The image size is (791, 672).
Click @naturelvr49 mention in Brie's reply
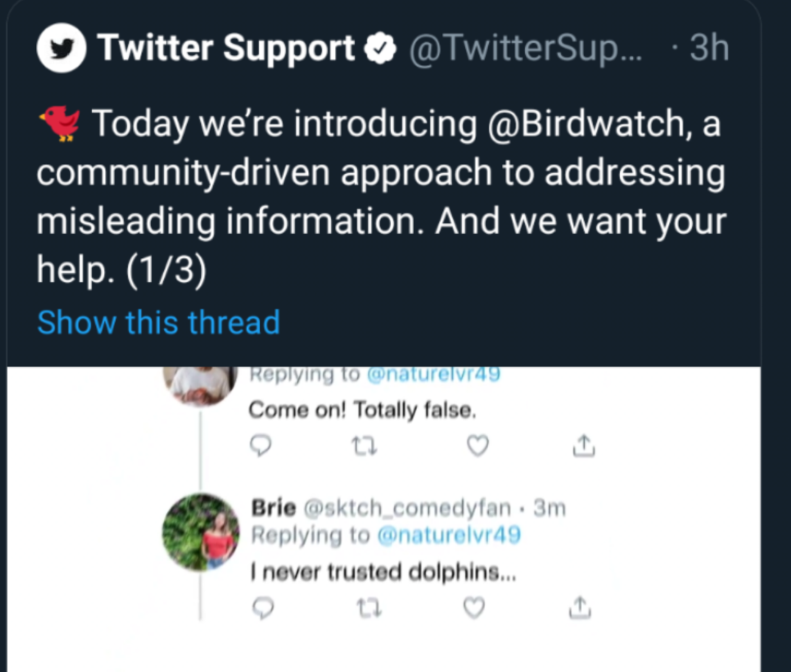pos(449,535)
